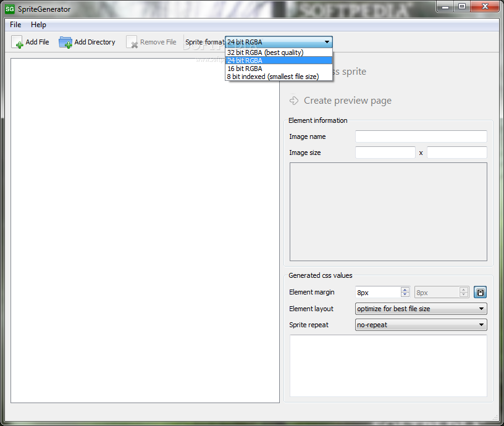Open the File menu
The height and width of the screenshot is (426, 504).
tap(15, 25)
